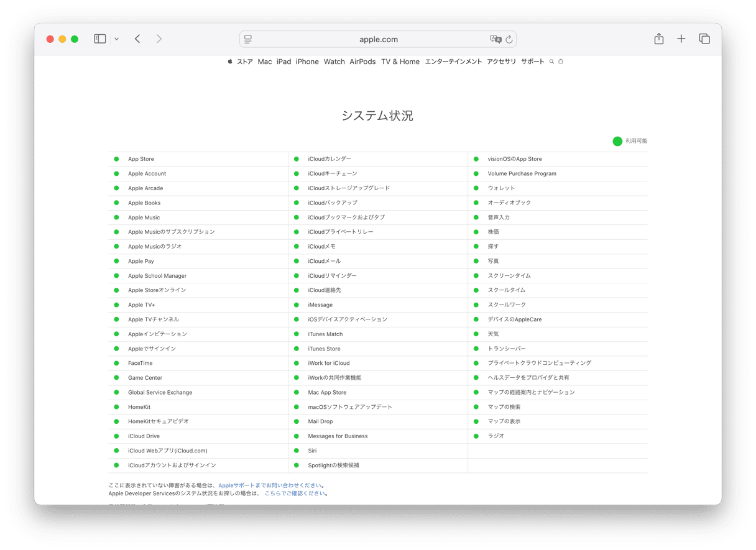Click the Appleサポート contact link

point(270,485)
